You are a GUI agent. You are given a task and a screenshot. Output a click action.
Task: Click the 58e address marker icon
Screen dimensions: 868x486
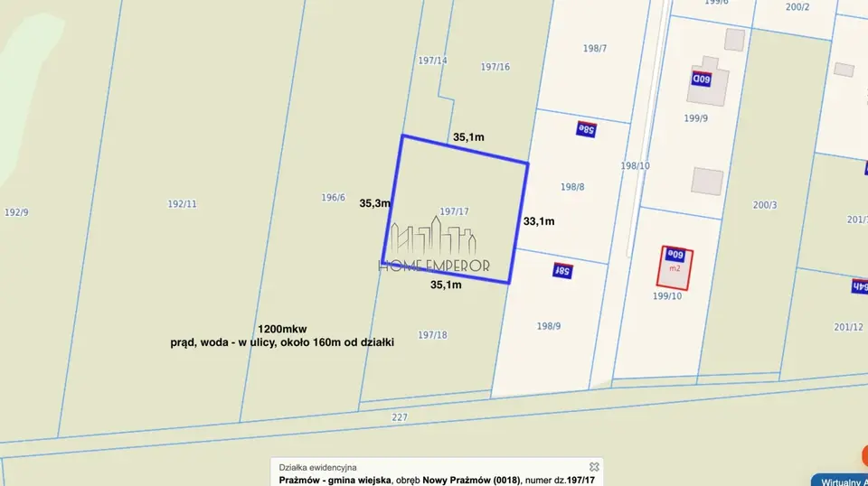(586, 129)
